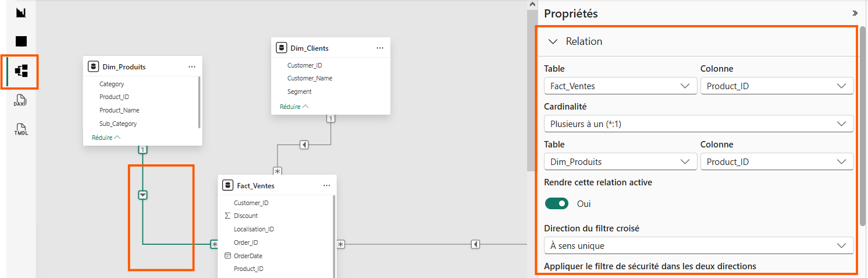Screen dimensions: 868x278
Task: Click the many marker above Fact_Ventes
Action: (278, 171)
